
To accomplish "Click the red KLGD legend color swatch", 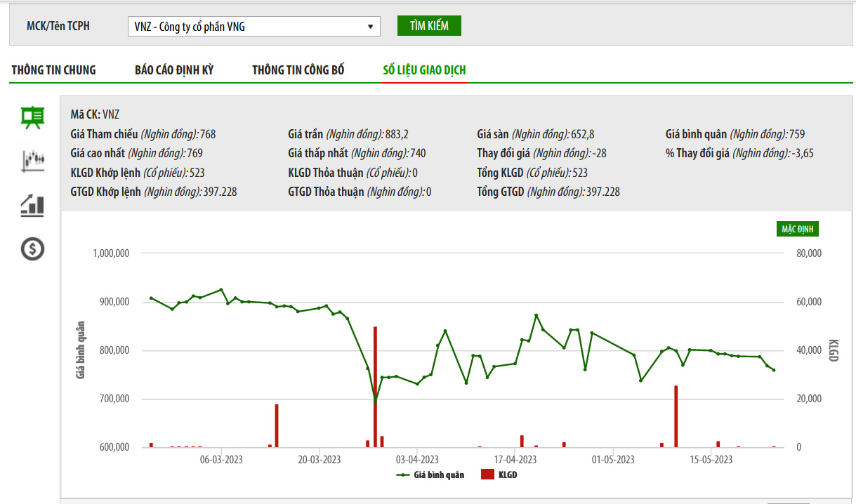I will [487, 475].
